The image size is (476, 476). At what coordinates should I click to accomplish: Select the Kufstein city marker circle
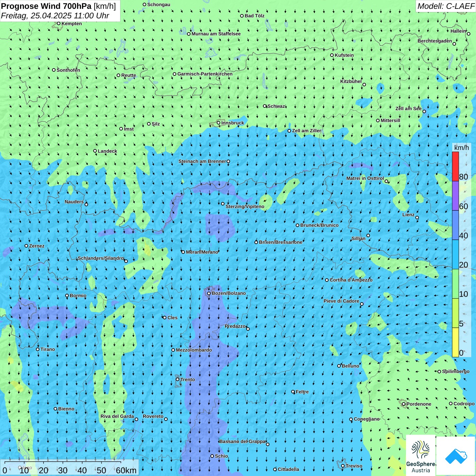332,55
